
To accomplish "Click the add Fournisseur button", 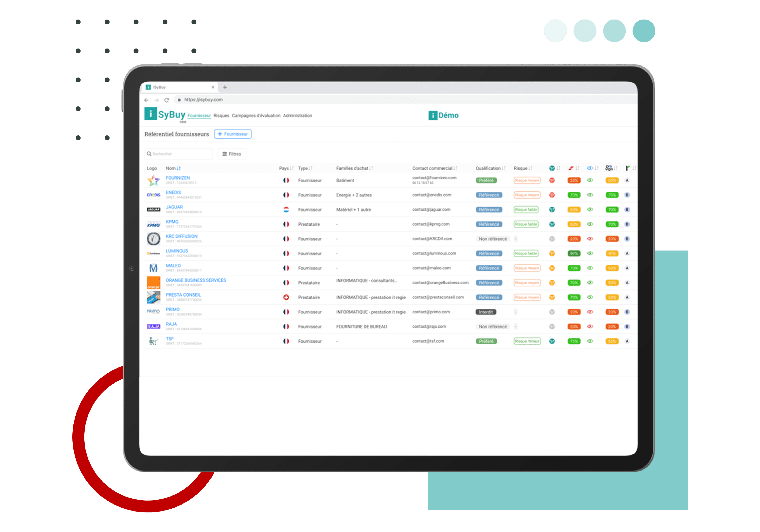I will 233,134.
